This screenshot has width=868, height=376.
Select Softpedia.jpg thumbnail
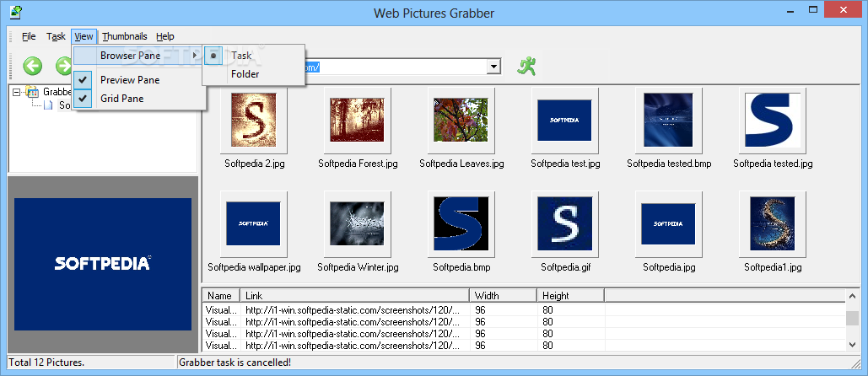(x=669, y=224)
